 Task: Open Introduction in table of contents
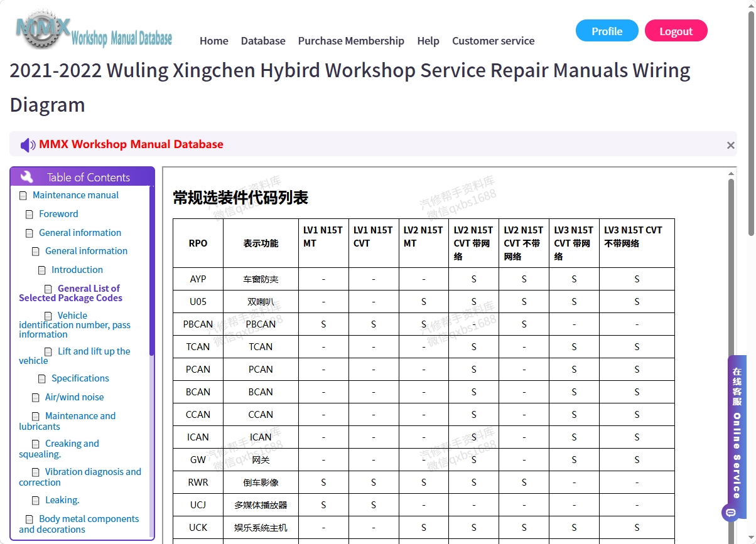pyautogui.click(x=77, y=270)
